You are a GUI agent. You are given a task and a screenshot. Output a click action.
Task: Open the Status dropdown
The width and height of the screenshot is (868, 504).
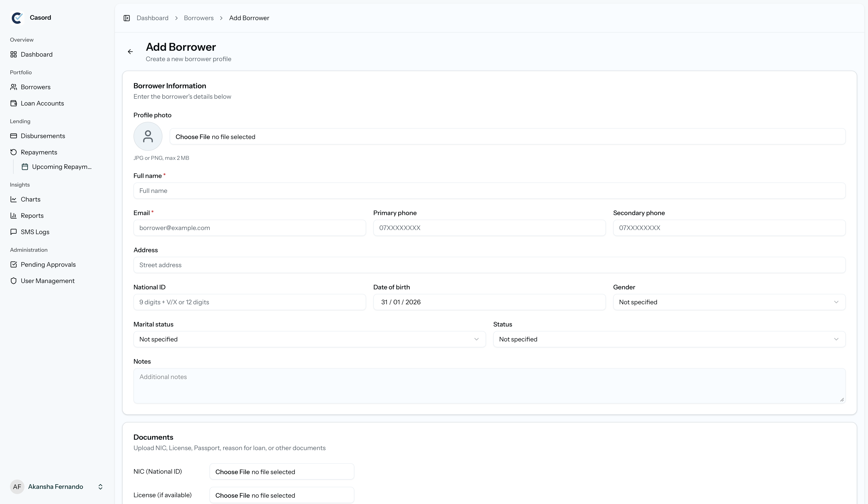click(x=669, y=339)
